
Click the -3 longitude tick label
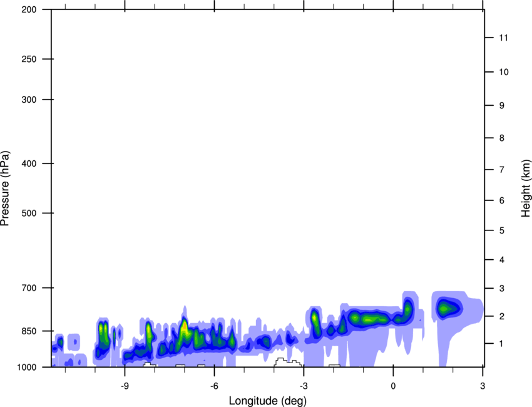pos(304,386)
